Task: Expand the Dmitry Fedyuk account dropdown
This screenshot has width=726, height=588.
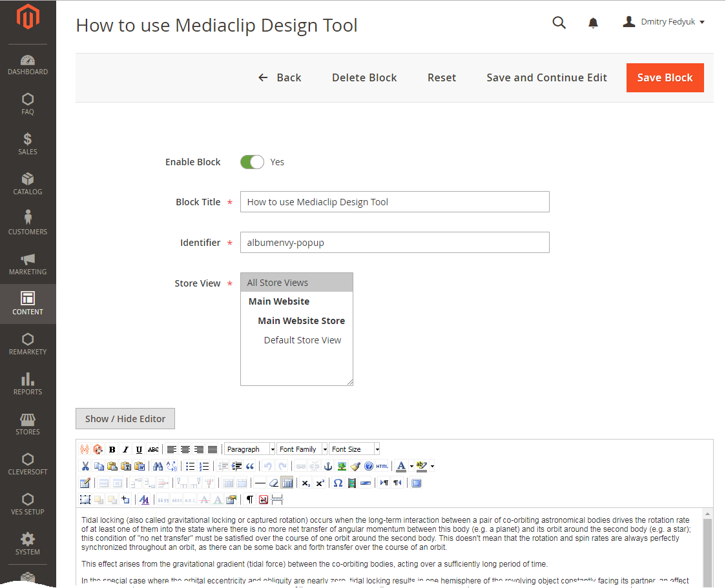Action: (x=664, y=22)
